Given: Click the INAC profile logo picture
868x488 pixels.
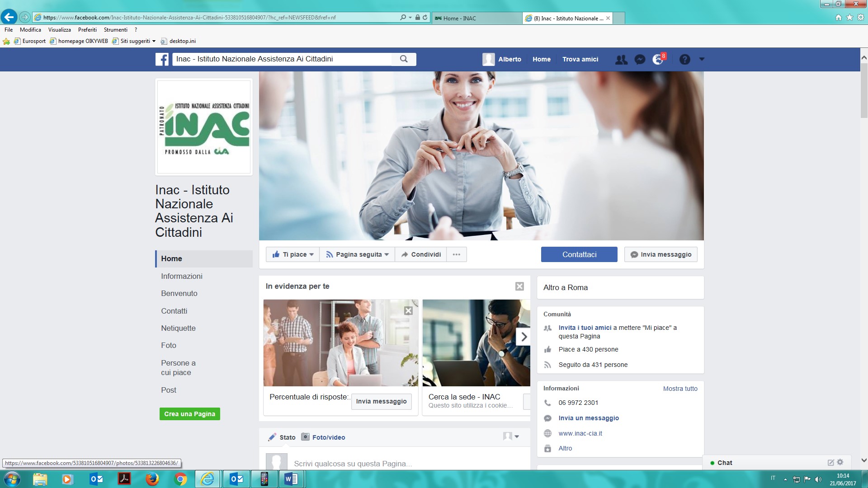Looking at the screenshot, I should [x=204, y=127].
